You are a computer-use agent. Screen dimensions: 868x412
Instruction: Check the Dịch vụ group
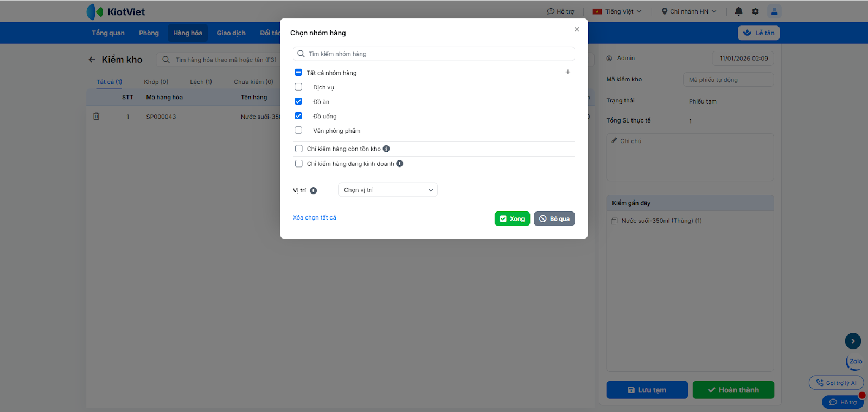(x=298, y=87)
